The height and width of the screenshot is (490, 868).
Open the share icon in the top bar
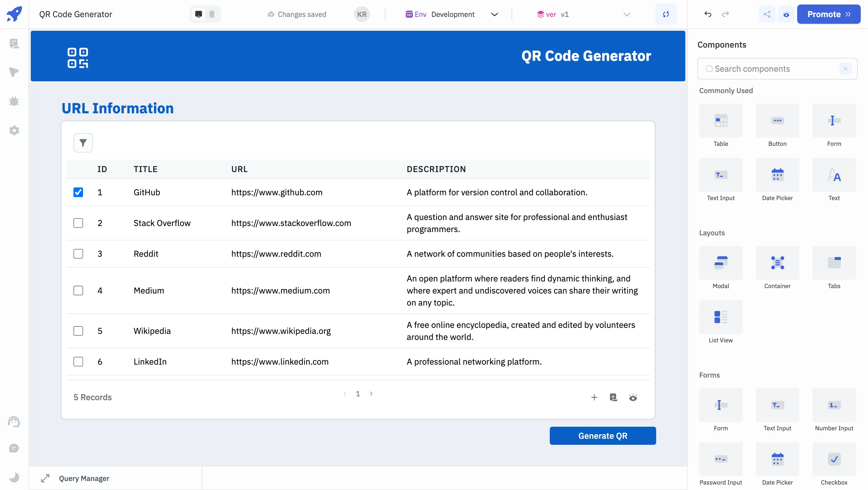pos(767,14)
